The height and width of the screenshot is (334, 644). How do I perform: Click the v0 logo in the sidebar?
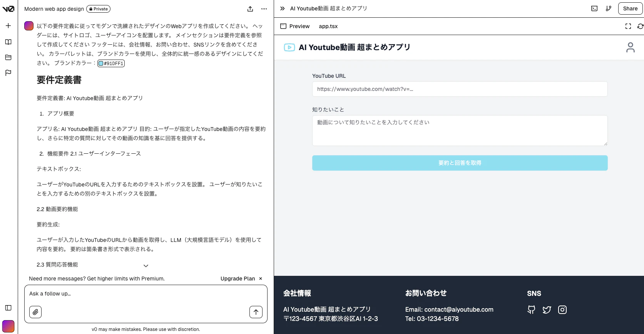pyautogui.click(x=8, y=9)
